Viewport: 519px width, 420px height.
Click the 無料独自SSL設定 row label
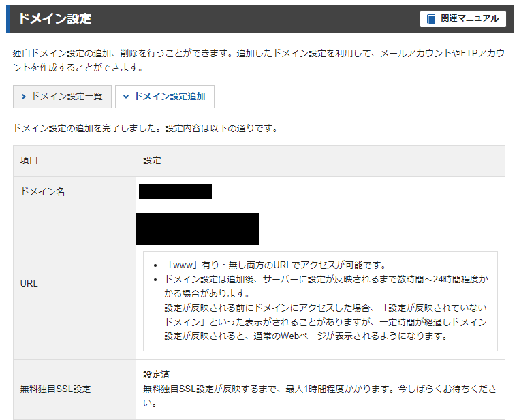pos(55,389)
